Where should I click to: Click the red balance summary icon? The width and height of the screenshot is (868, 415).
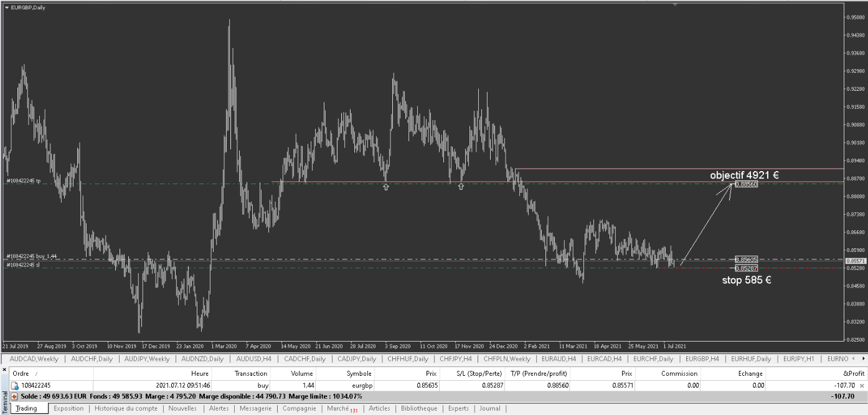14,396
